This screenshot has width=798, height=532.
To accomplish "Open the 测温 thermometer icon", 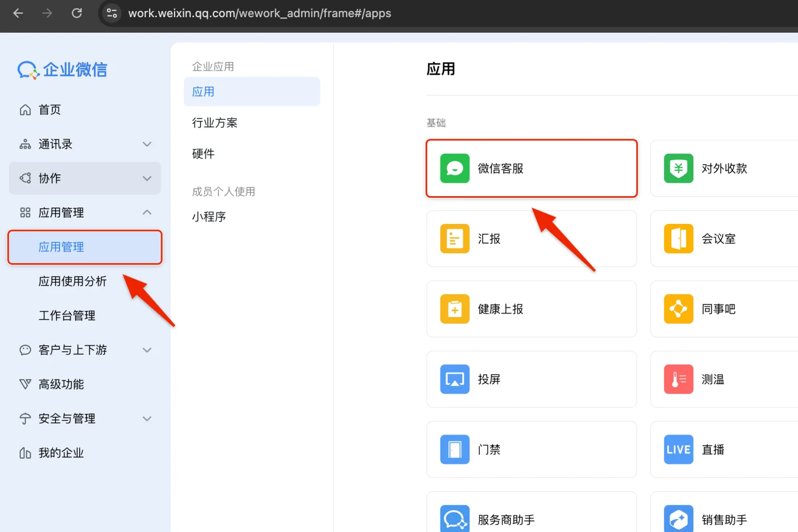I will 679,380.
